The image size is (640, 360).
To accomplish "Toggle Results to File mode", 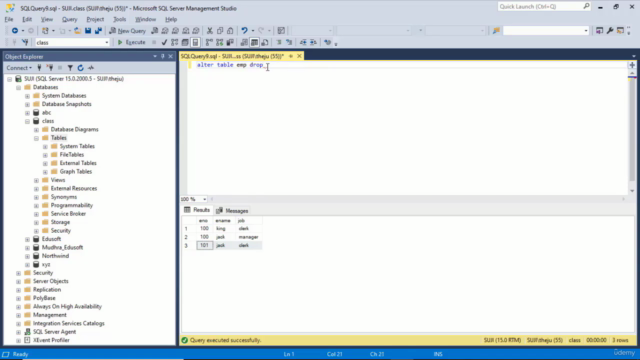I will (x=264, y=42).
